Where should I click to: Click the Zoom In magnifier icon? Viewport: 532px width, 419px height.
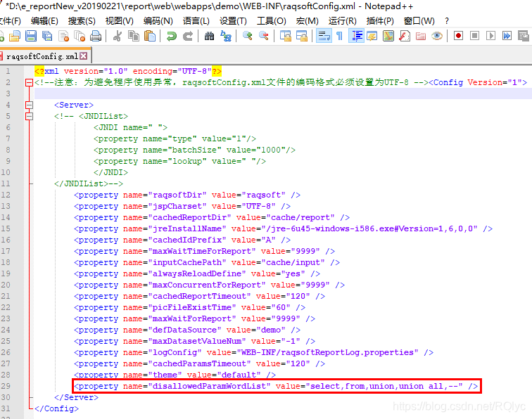click(x=247, y=36)
